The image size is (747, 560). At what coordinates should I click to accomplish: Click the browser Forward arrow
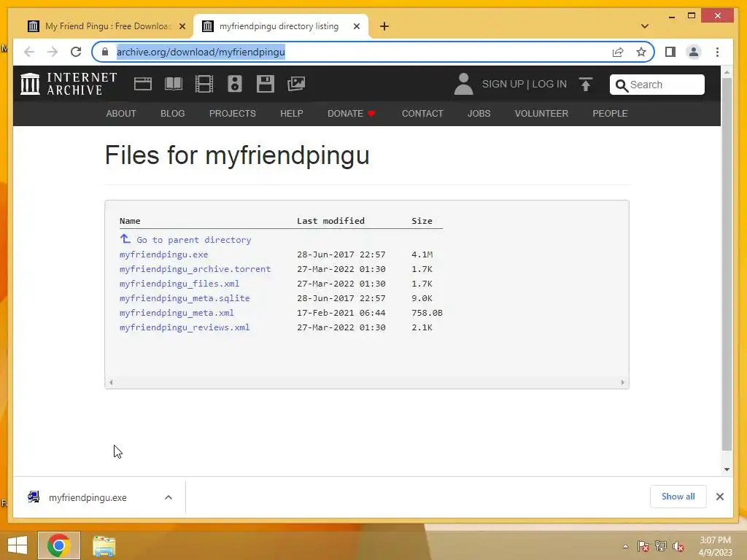click(x=53, y=52)
